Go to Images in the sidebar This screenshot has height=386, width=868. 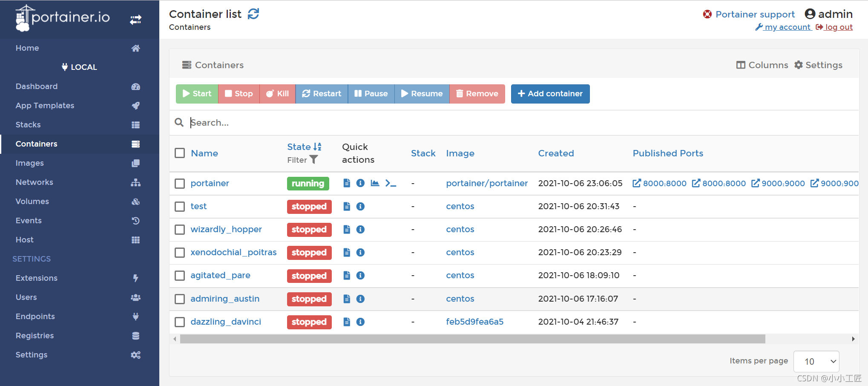pos(30,163)
